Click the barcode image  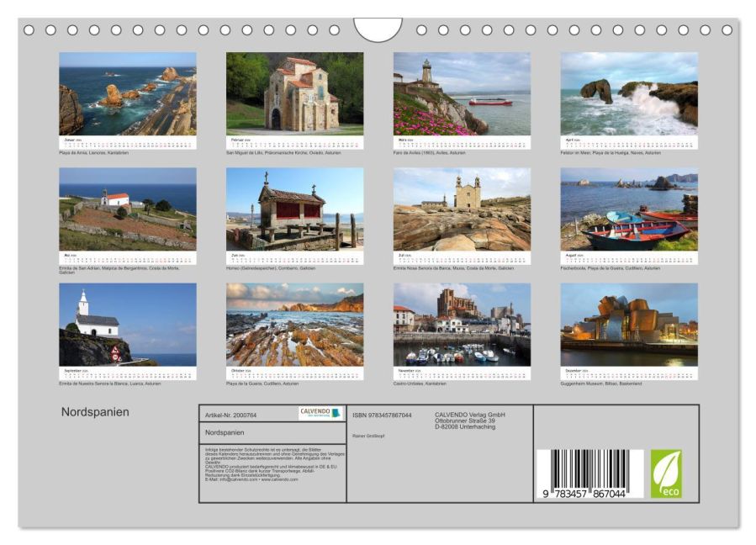point(589,474)
